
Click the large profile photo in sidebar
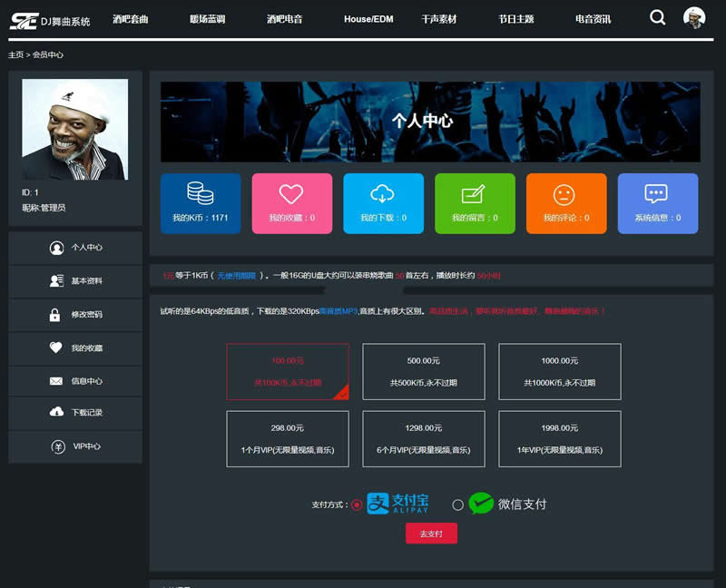click(x=74, y=130)
